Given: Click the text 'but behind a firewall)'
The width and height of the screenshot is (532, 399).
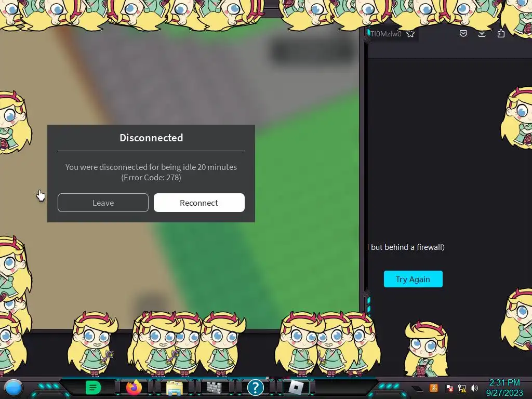Looking at the screenshot, I should 407,247.
